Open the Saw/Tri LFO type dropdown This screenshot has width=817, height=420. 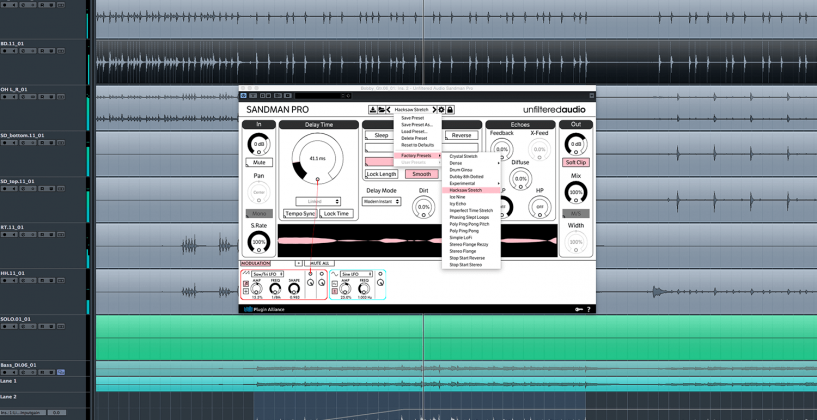(x=267, y=274)
